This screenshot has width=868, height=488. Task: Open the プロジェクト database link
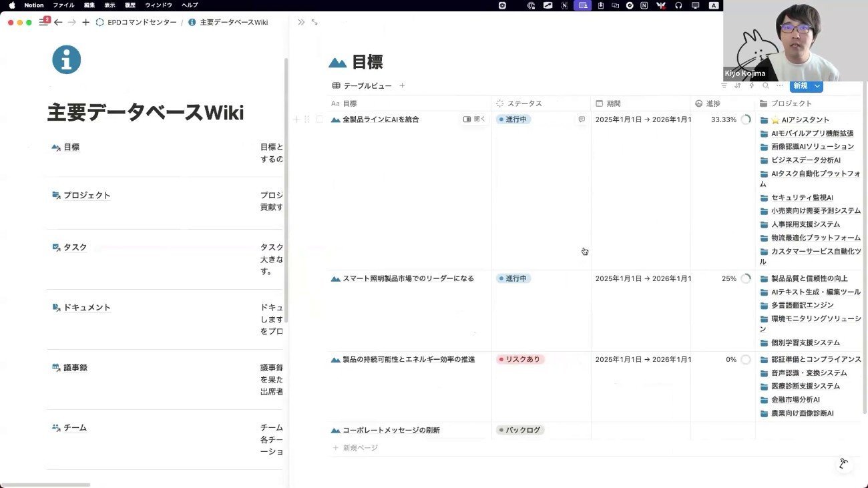[81, 195]
